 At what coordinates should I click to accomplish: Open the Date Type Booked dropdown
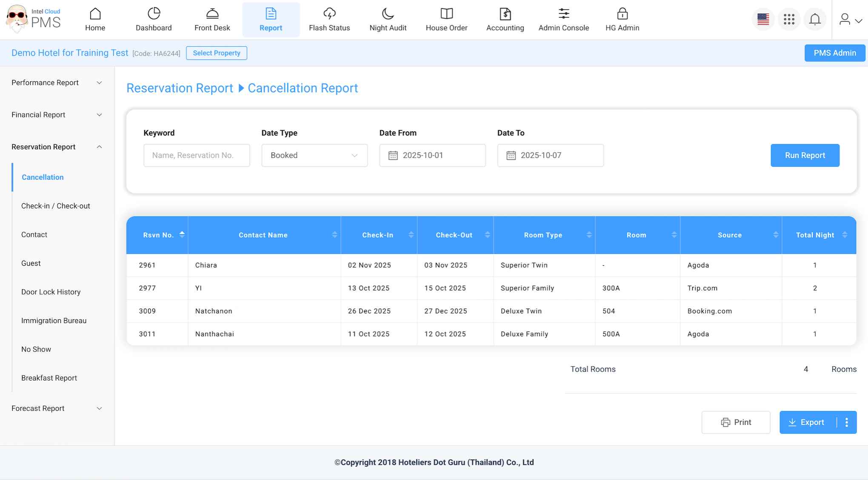pyautogui.click(x=314, y=155)
